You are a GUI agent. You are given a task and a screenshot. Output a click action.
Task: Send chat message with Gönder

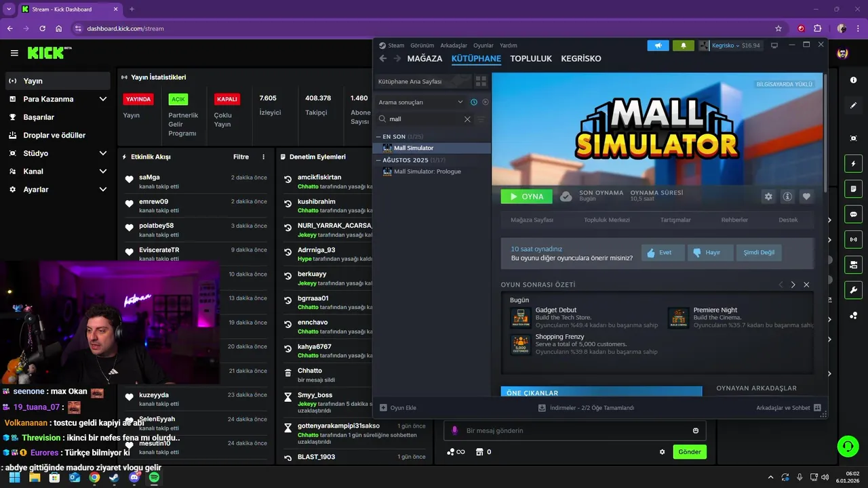pyautogui.click(x=690, y=452)
